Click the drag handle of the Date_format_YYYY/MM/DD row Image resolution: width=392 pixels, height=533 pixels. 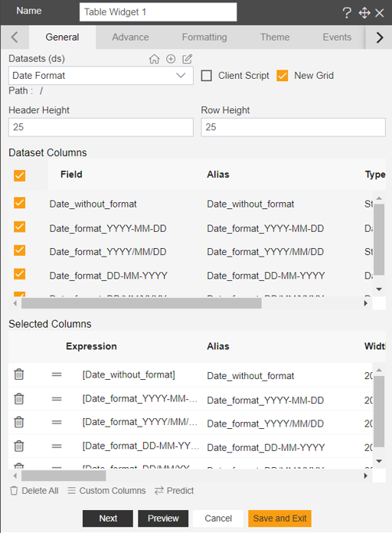pyautogui.click(x=57, y=422)
